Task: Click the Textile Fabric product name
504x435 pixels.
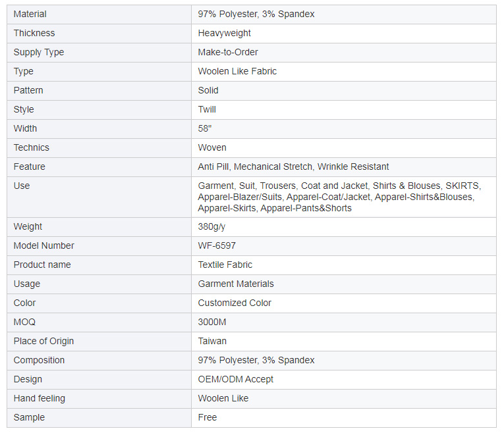Action: pos(225,265)
